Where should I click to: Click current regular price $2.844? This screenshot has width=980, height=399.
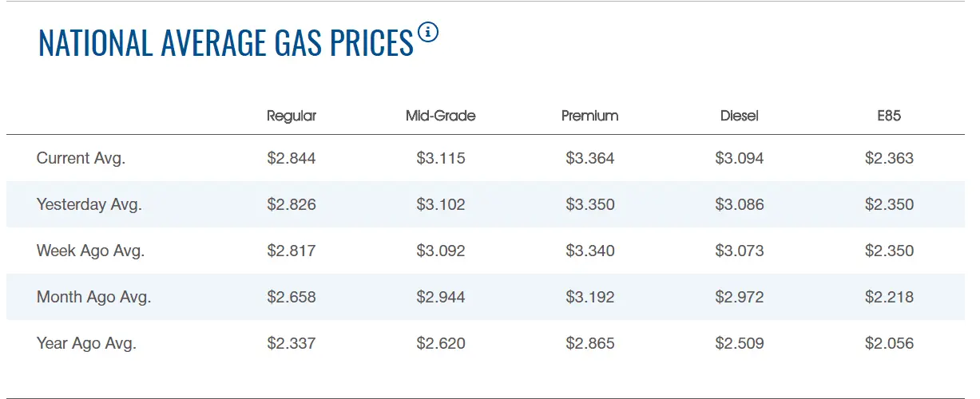click(x=292, y=158)
